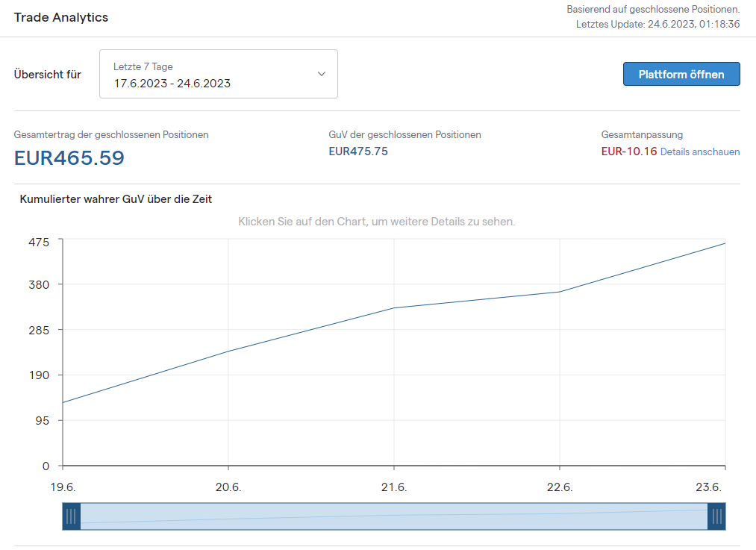Click the "19.6." x-axis date label
The height and width of the screenshot is (550, 756).
tap(63, 487)
